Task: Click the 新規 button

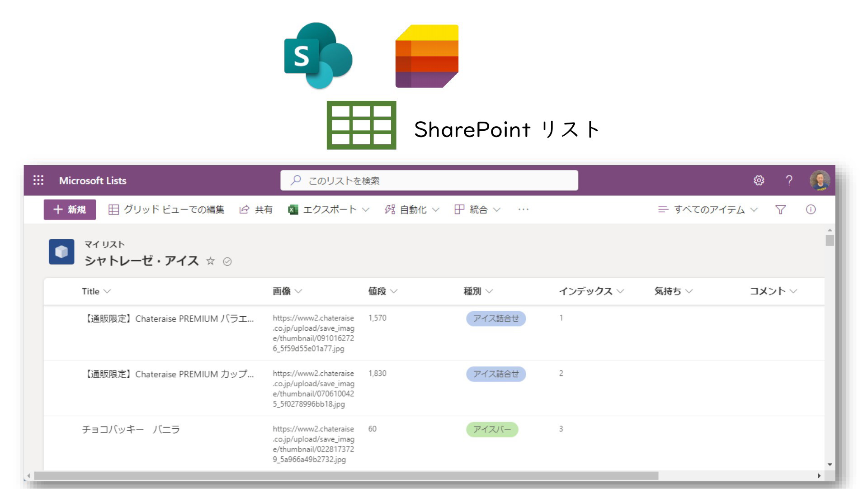Action: pyautogui.click(x=70, y=209)
